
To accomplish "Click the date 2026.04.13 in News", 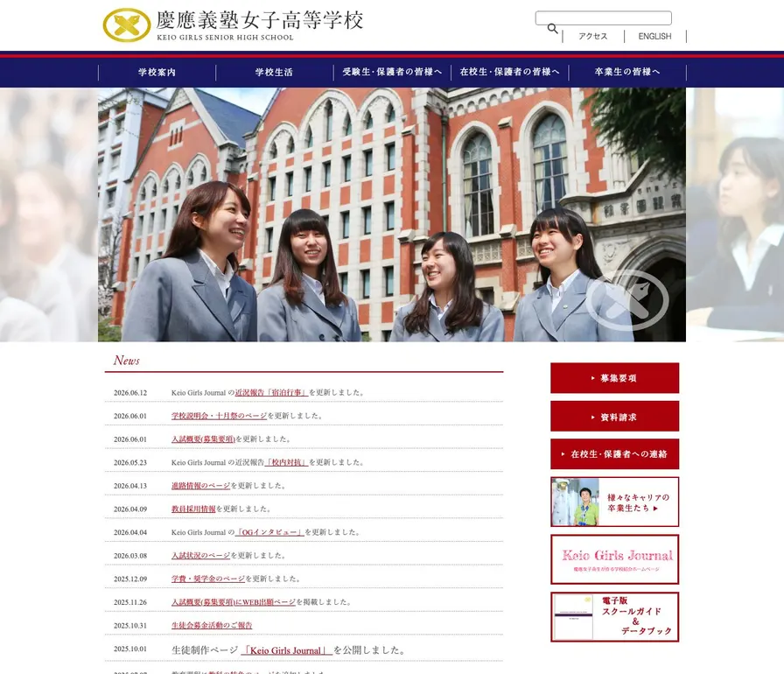I will coord(130,486).
